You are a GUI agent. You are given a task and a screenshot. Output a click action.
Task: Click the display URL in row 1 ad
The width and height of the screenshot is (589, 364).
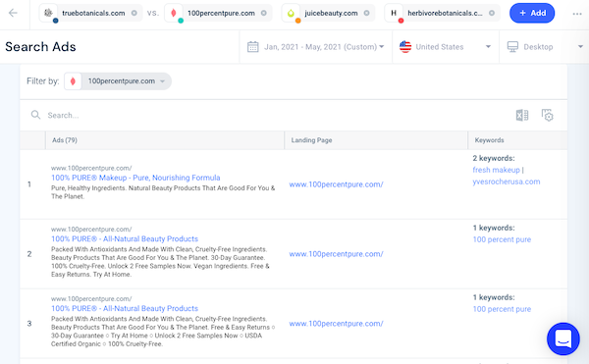91,168
